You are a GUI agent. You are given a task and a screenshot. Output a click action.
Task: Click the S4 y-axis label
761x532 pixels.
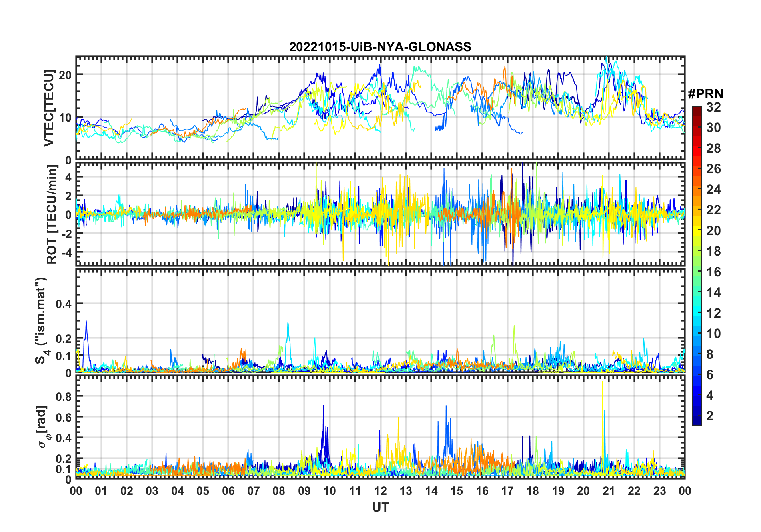click(x=41, y=321)
